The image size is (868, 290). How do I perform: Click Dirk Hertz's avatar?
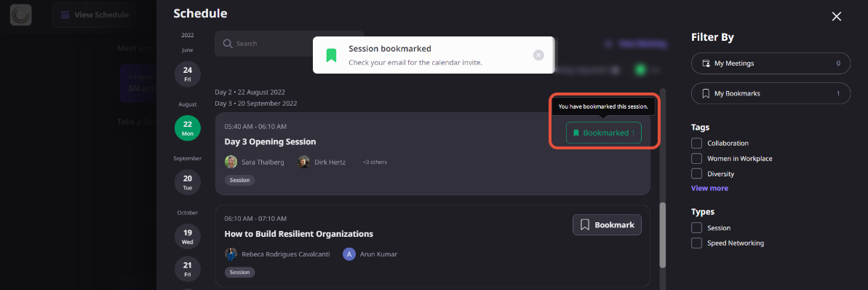click(x=303, y=162)
